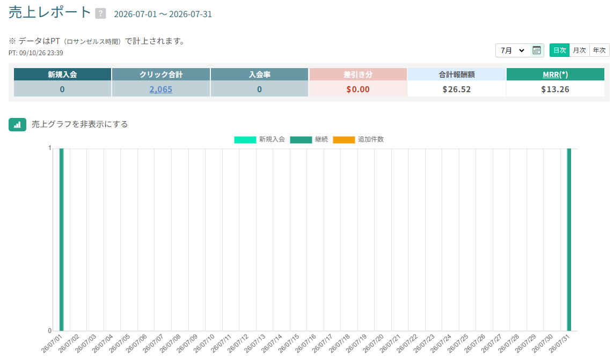Click the 差引き分 column header
The height and width of the screenshot is (364, 614).
(358, 75)
